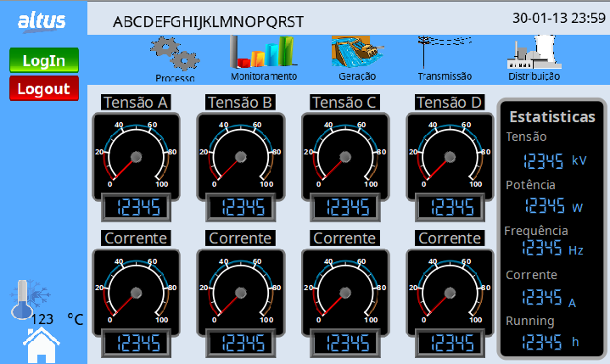Click the Tensão D digital display
Screen dimensions: 610x364
pyautogui.click(x=451, y=207)
